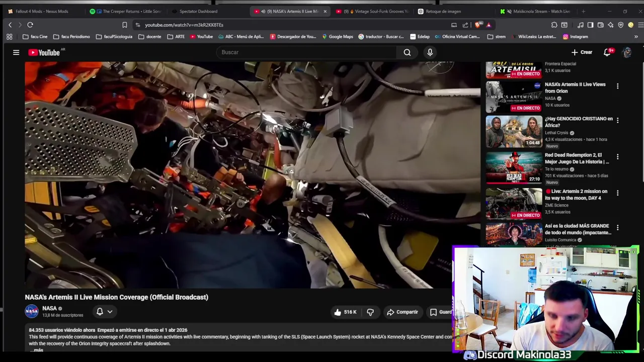
Task: Open the Google Maps bookmark
Action: pyautogui.click(x=338, y=37)
